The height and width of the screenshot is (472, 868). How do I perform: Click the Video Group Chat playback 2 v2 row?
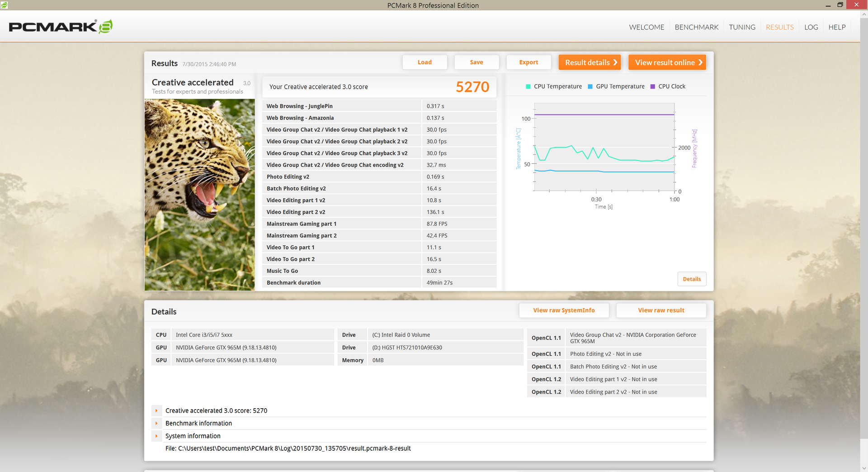click(x=379, y=141)
